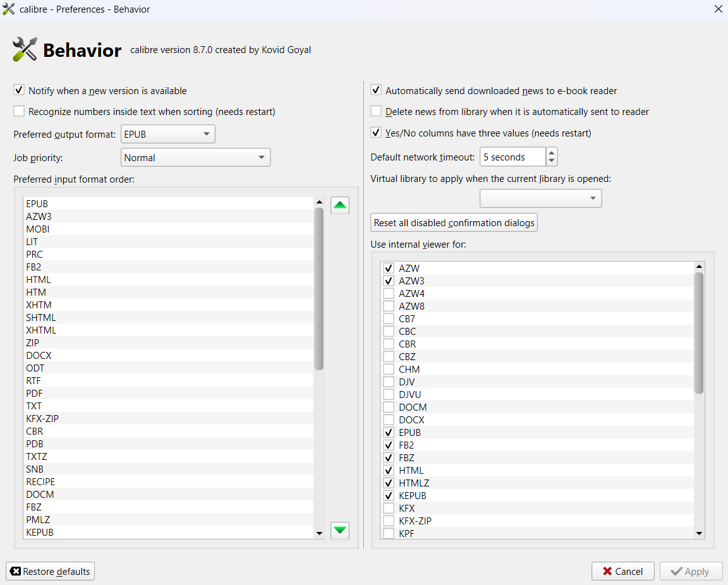The width and height of the screenshot is (728, 585).
Task: Uncheck EPUB in internal viewer list
Action: pyautogui.click(x=389, y=432)
